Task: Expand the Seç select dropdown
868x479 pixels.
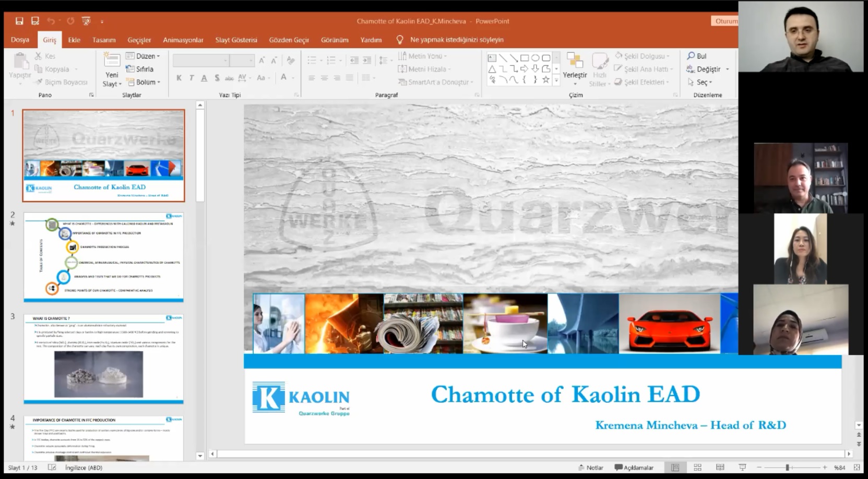Action: coord(700,82)
